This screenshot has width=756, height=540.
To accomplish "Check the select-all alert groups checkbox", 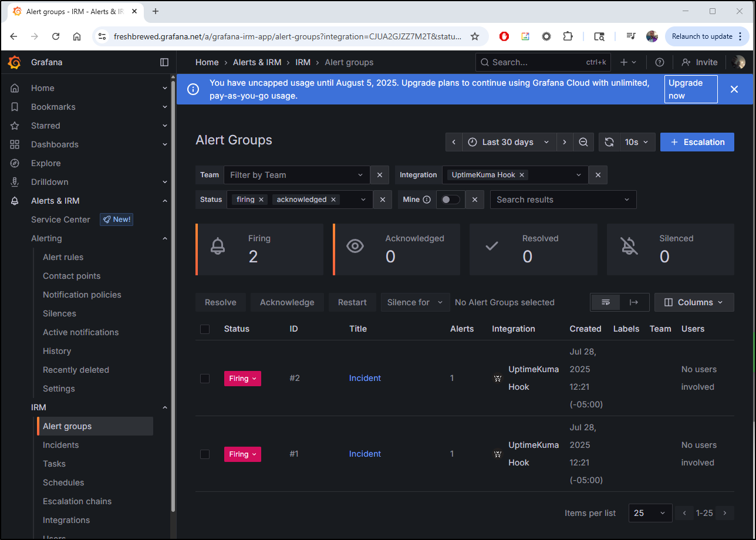I will click(205, 329).
